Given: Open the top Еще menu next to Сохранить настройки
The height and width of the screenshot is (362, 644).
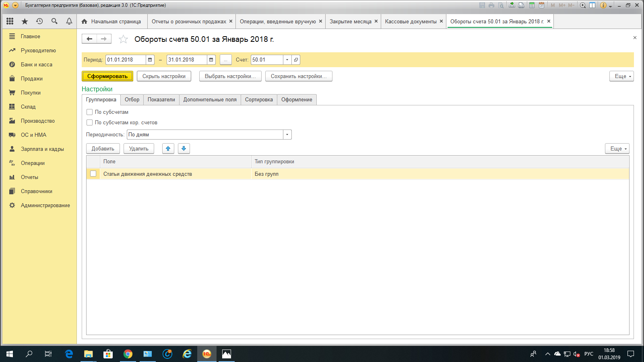Looking at the screenshot, I should (x=622, y=76).
